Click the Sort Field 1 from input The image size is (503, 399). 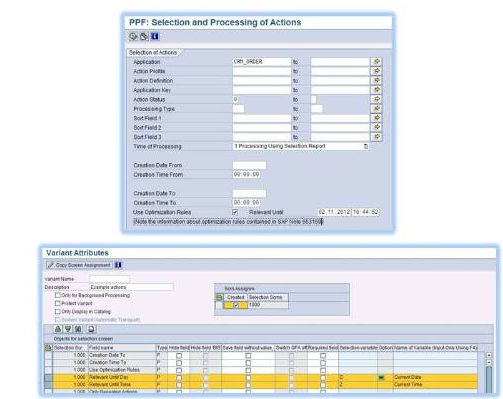coord(262,118)
